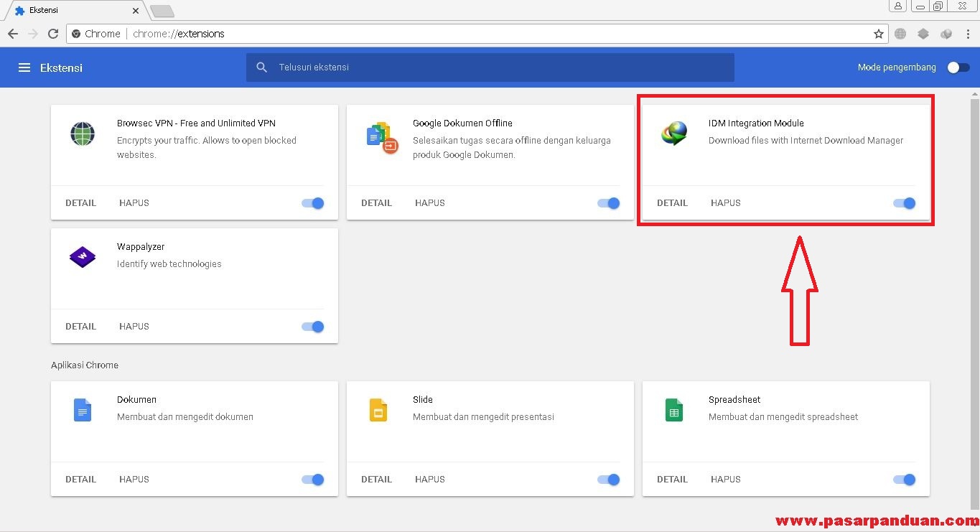Viewport: 980px width, 532px height.
Task: Toggle the Slide app switch
Action: click(609, 480)
